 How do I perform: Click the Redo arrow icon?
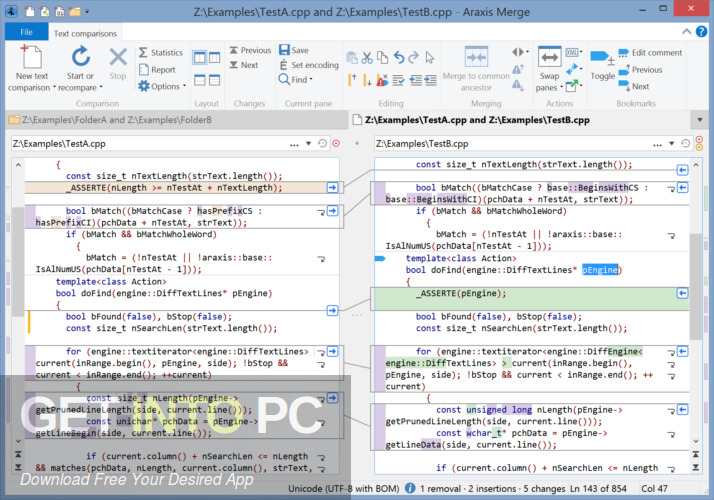tap(413, 57)
